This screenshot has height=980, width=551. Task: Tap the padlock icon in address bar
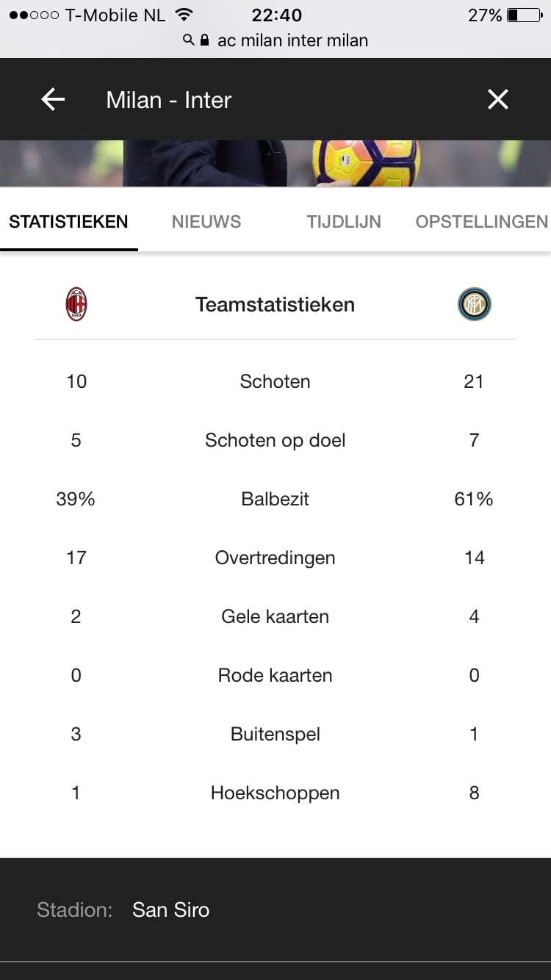[204, 40]
